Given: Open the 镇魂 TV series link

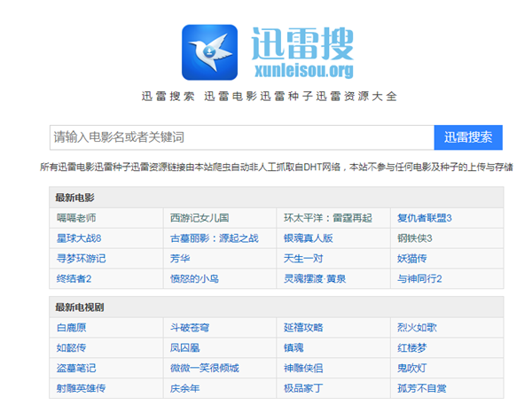Looking at the screenshot, I should click(293, 347).
